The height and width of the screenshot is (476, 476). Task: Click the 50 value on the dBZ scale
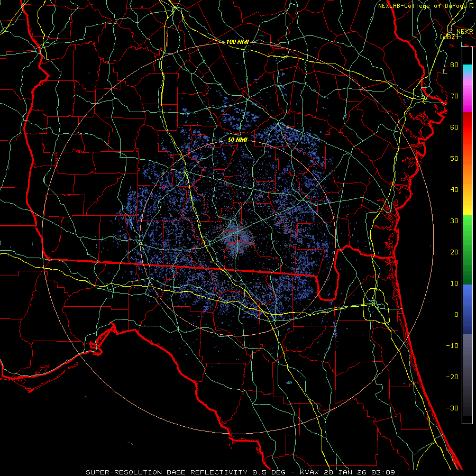454,159
